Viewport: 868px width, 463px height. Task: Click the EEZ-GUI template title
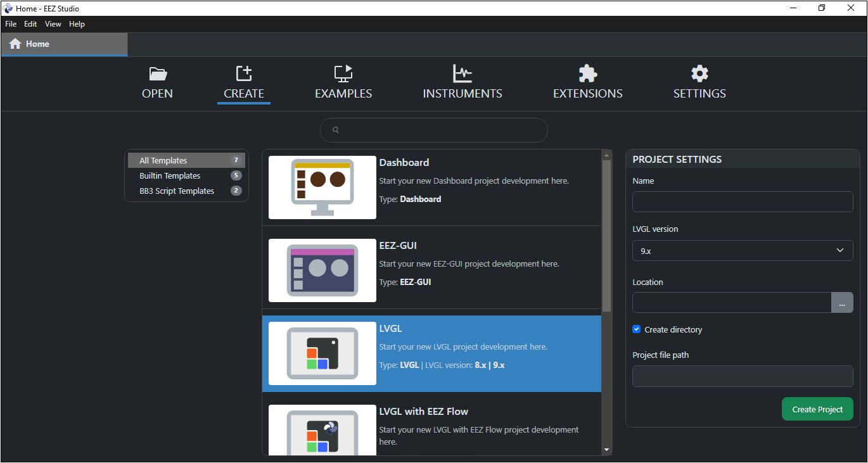pyautogui.click(x=398, y=246)
